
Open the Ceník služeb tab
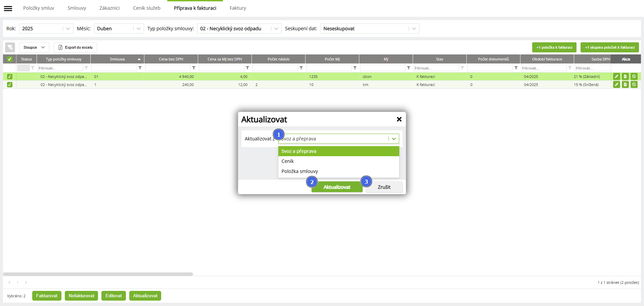coord(147,8)
